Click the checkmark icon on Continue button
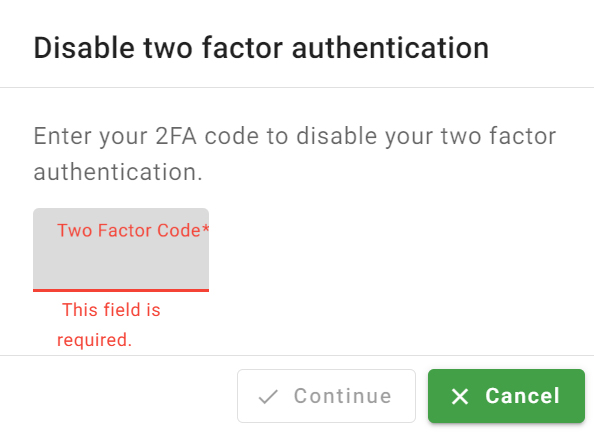The width and height of the screenshot is (594, 433). [x=268, y=397]
